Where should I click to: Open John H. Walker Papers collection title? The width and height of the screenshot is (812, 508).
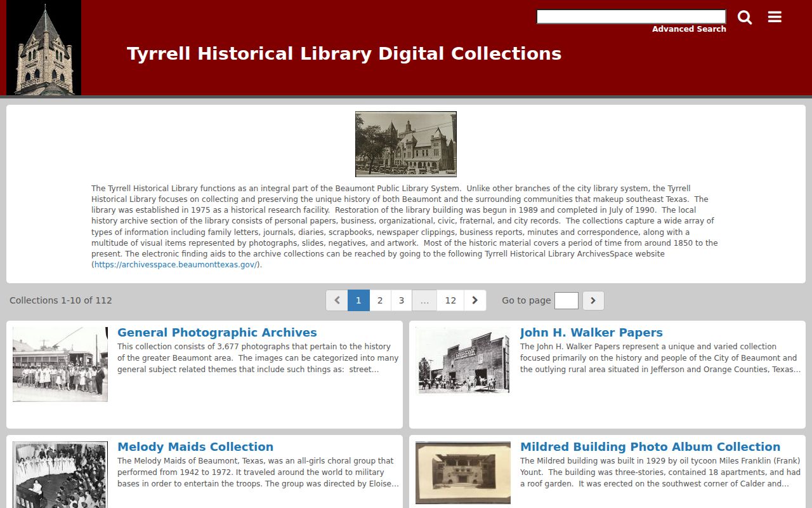(591, 332)
